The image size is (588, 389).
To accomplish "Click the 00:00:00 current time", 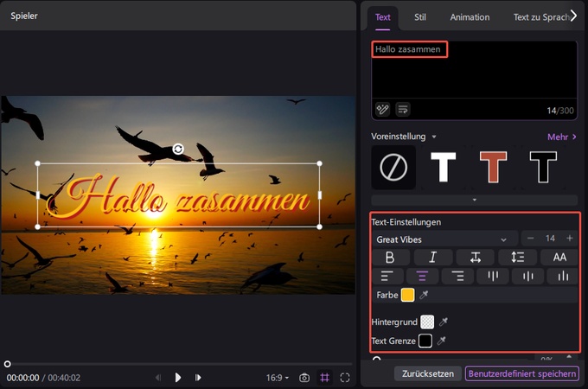I will coord(22,378).
